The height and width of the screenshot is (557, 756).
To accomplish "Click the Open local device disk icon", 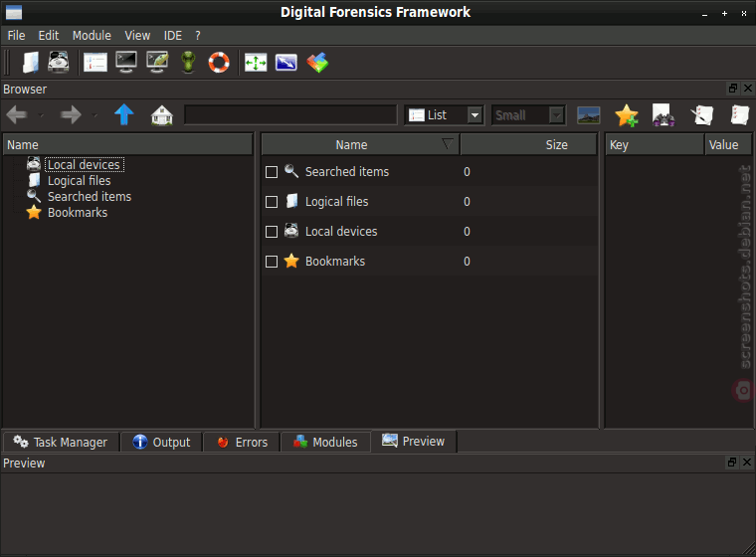I will [59, 63].
